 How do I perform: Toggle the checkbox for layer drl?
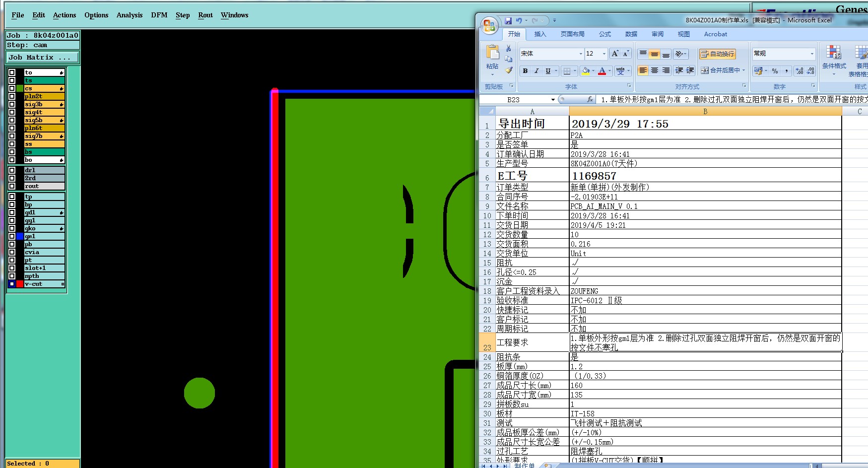(12, 170)
